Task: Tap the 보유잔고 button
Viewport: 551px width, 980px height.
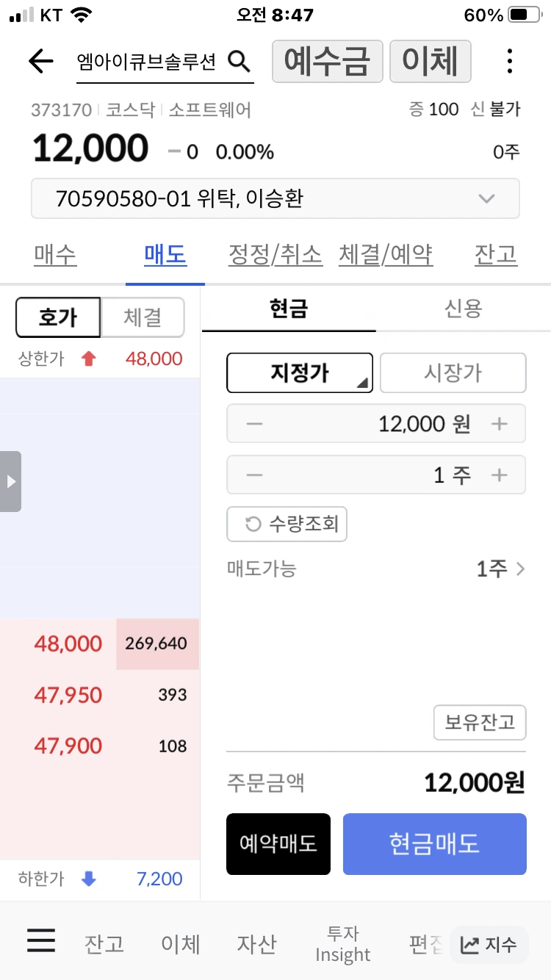Action: pyautogui.click(x=480, y=723)
